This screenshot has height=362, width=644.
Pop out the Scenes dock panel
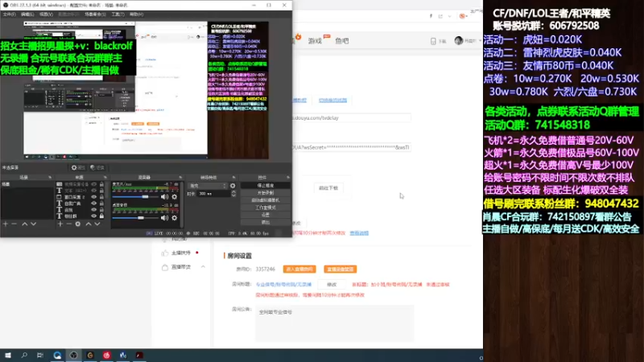pos(50,177)
